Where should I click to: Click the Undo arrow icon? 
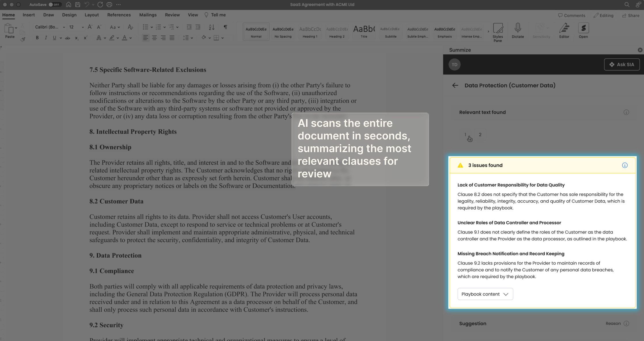tap(87, 5)
